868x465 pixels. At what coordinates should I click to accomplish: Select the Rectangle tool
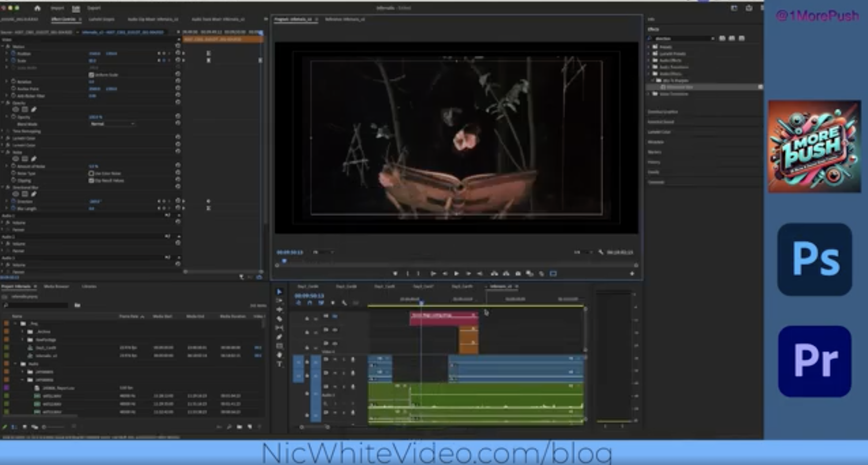tap(279, 346)
